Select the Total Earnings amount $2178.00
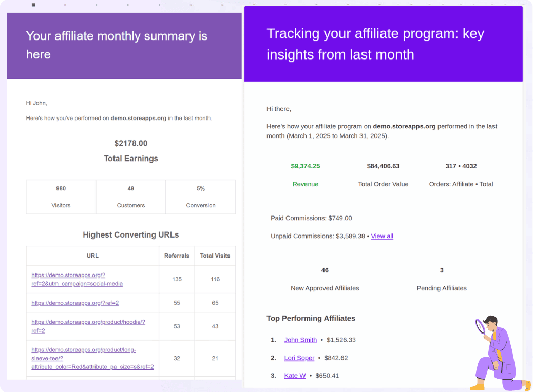The height and width of the screenshot is (392, 533). [131, 143]
